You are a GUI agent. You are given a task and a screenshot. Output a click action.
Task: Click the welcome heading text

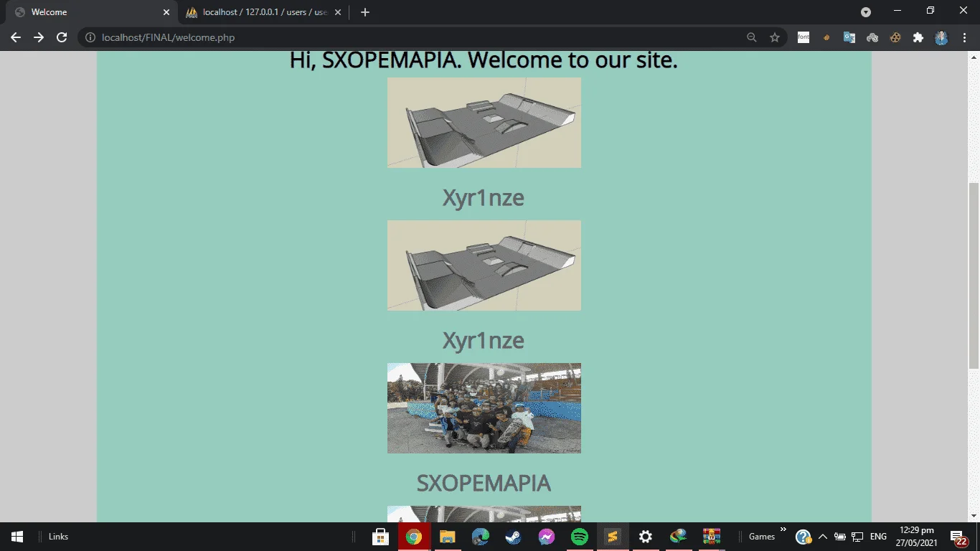484,60
